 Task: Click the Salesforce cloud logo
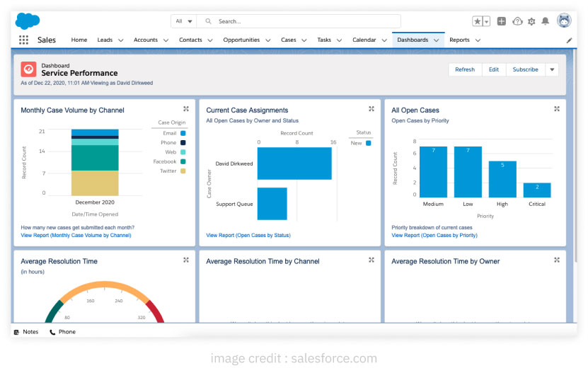(28, 21)
